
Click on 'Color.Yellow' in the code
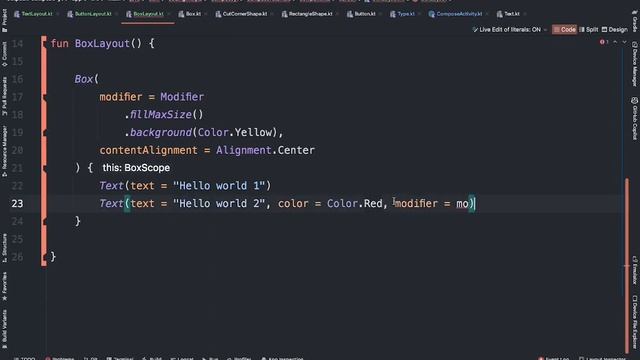[x=235, y=133]
